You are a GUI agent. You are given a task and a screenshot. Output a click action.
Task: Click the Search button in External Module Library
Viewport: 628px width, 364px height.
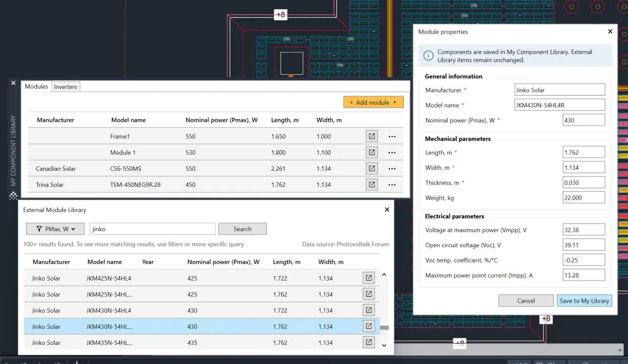click(242, 229)
